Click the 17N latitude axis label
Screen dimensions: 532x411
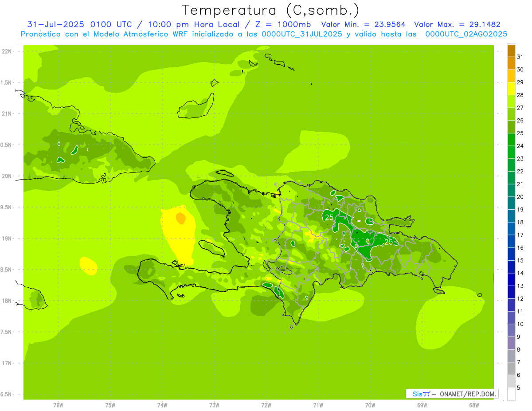click(x=7, y=363)
